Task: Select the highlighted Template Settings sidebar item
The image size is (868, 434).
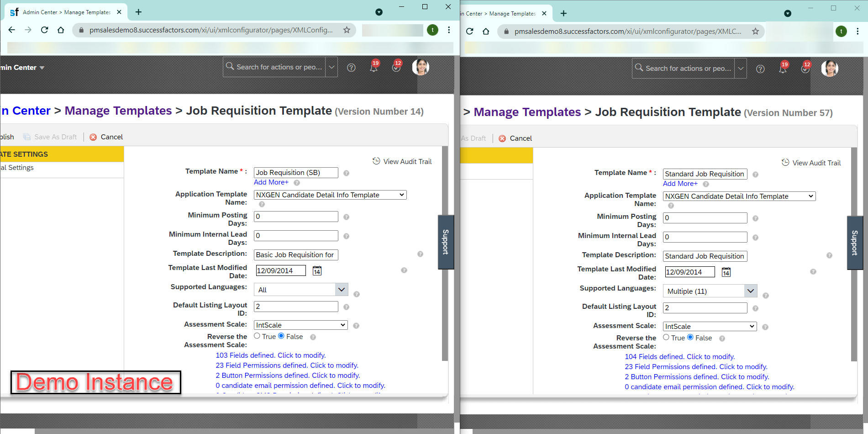Action: pos(62,154)
